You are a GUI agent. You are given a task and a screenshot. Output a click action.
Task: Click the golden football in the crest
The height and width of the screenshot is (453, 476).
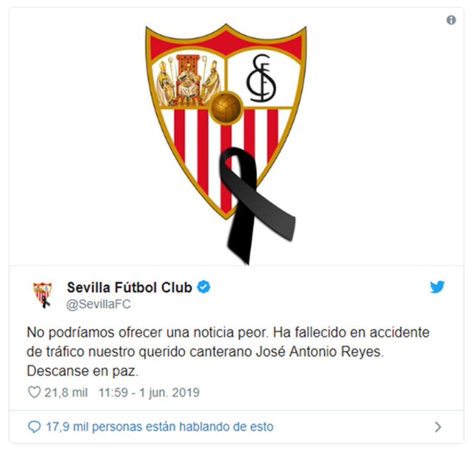click(x=226, y=108)
